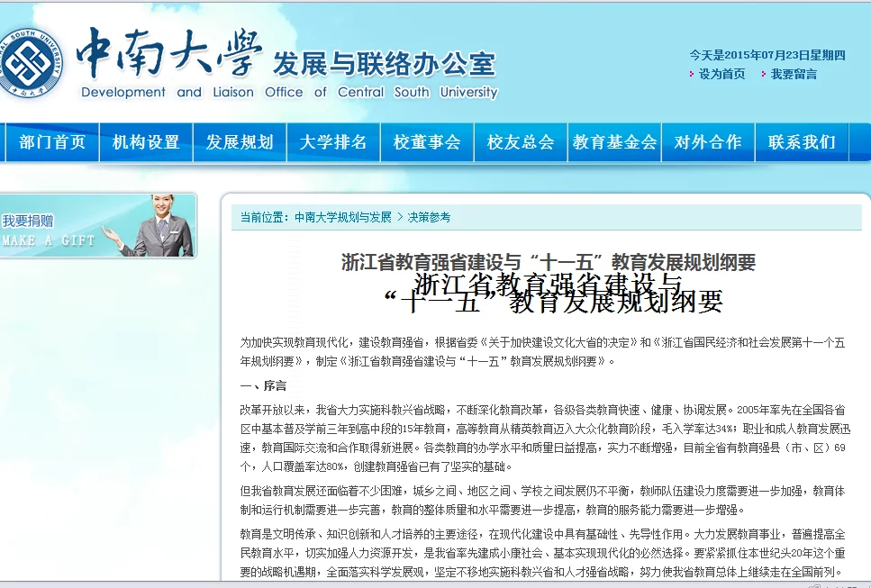This screenshot has width=871, height=588.
Task: Open the 校董事会 menu item
Action: point(427,142)
